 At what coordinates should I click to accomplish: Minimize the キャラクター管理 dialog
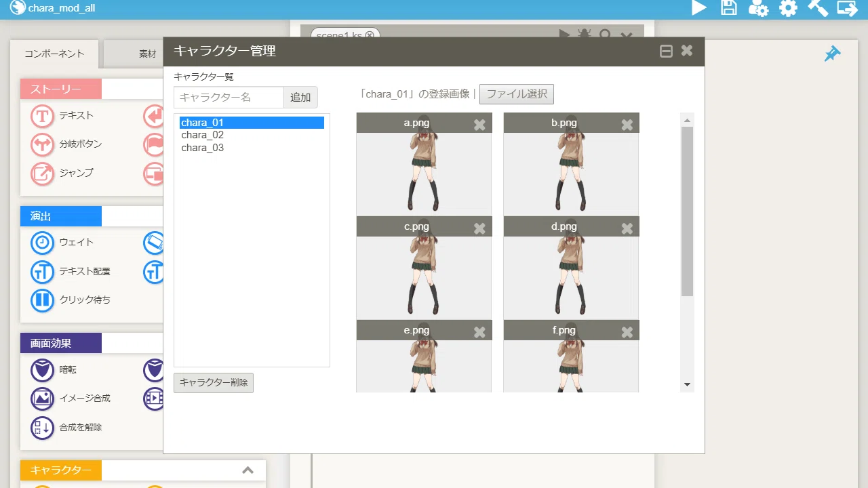(x=666, y=51)
